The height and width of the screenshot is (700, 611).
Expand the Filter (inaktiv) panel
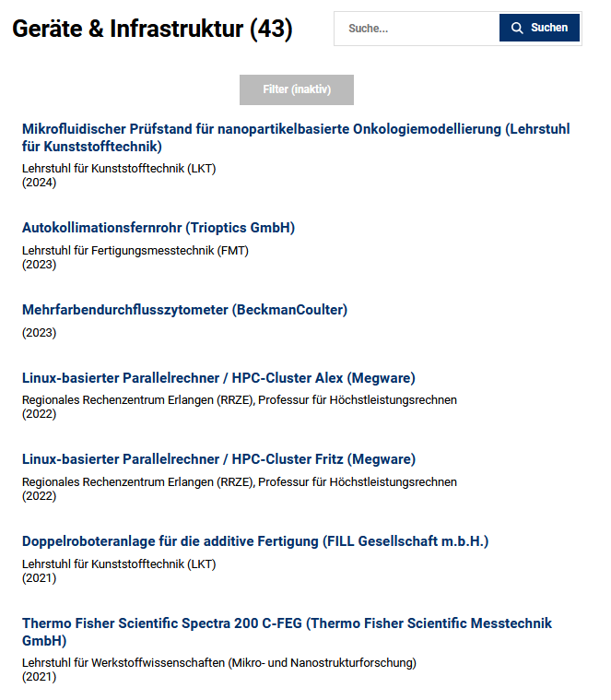point(296,89)
